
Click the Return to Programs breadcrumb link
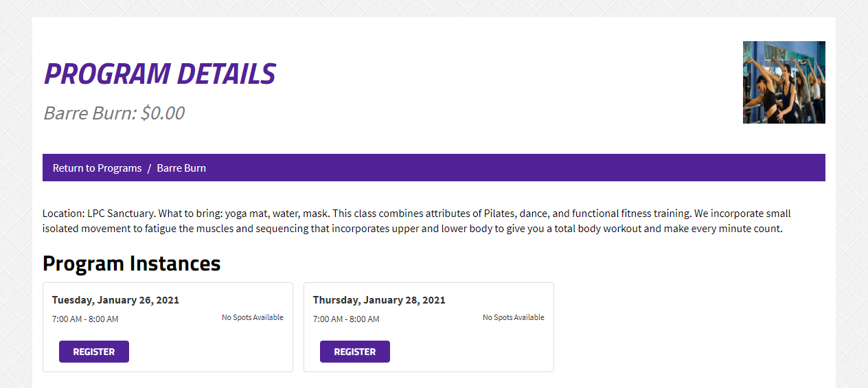pos(97,168)
